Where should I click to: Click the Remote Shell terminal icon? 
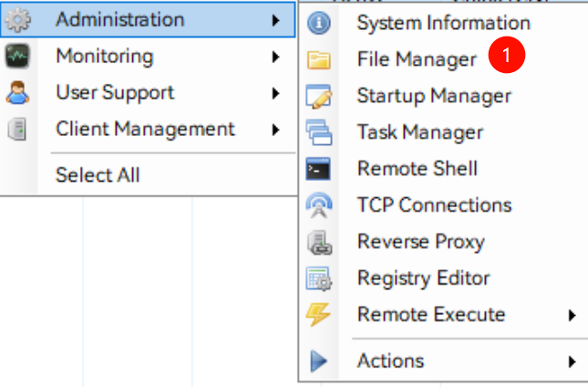pyautogui.click(x=319, y=169)
